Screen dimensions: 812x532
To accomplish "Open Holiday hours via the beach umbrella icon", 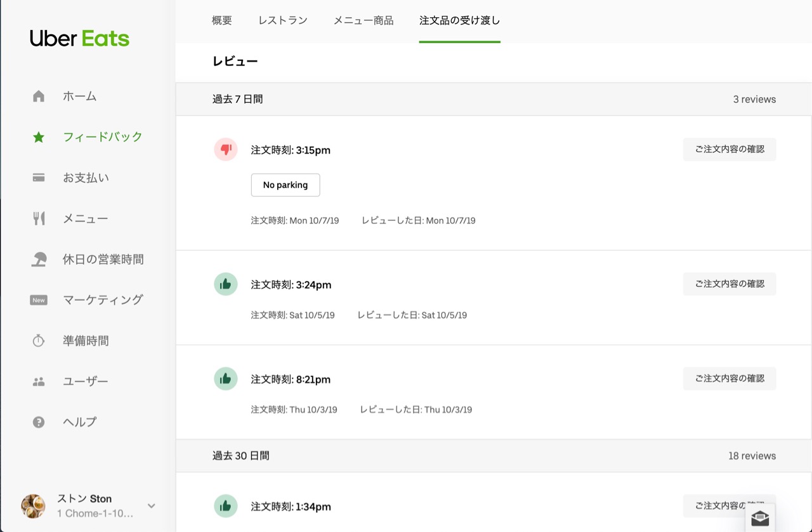I will 39,259.
